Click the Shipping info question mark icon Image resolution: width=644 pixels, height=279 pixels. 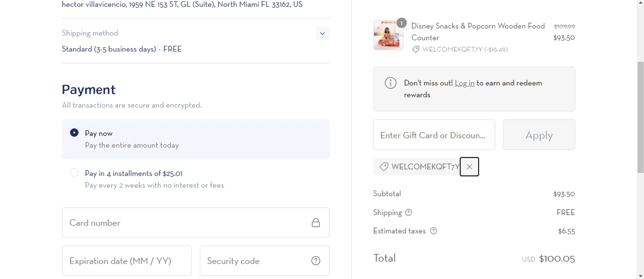coord(409,213)
